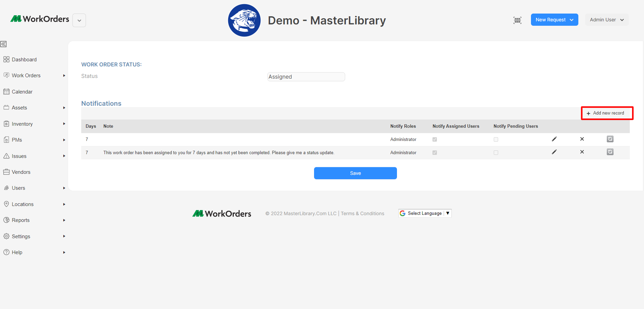Delete the notification with status update note

pyautogui.click(x=582, y=152)
